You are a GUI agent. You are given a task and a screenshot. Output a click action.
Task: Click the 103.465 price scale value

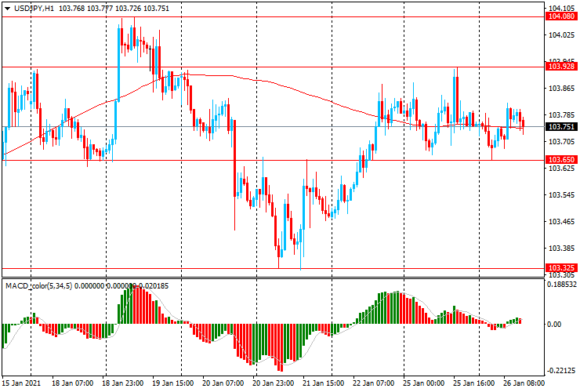point(561,222)
